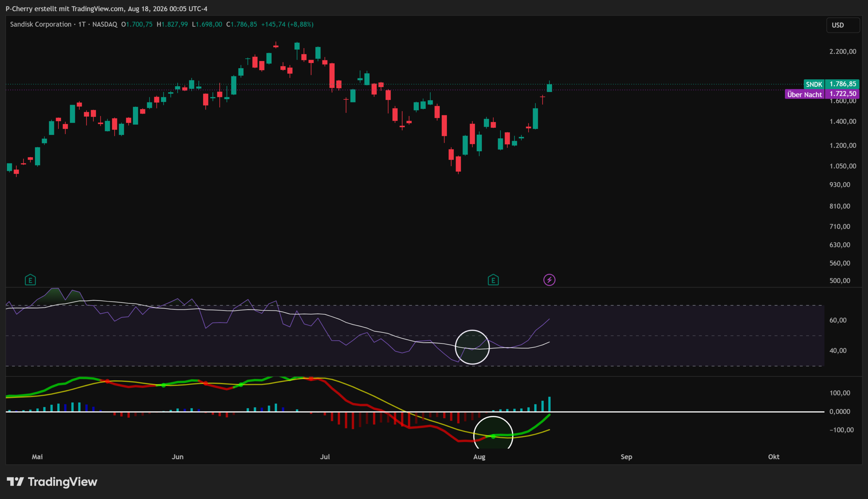Click the Jul label on time axis

coord(325,457)
